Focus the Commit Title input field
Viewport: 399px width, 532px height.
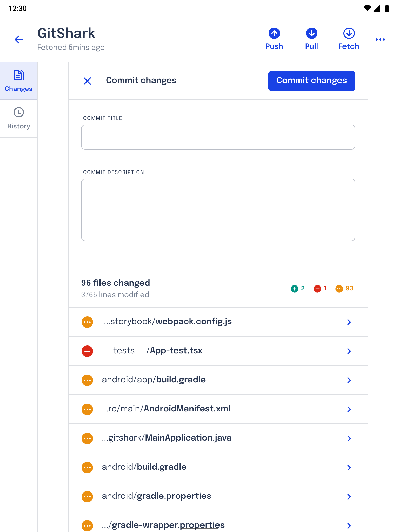point(218,137)
